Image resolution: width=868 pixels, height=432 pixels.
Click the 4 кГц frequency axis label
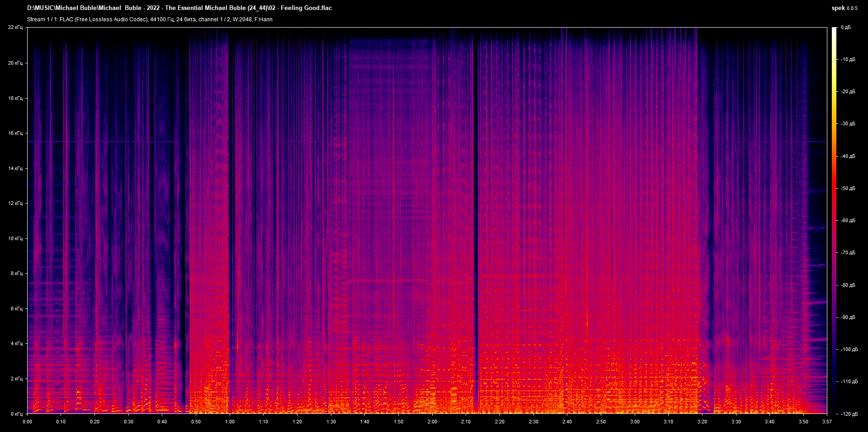point(17,343)
